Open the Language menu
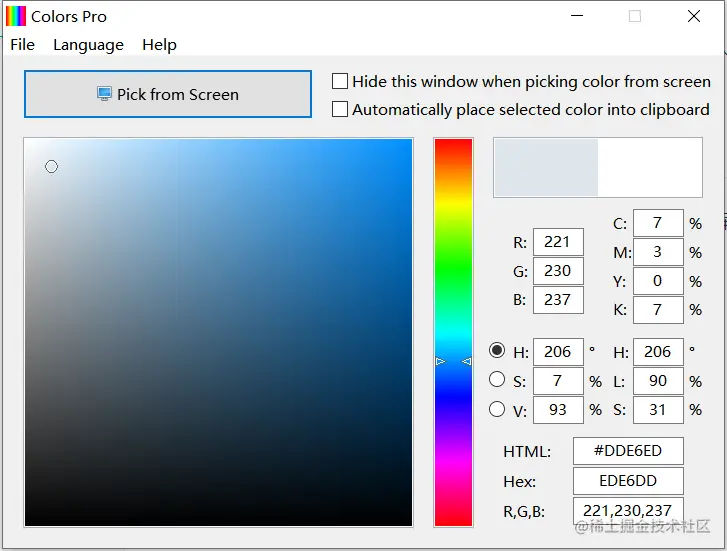727x551 pixels. coord(88,45)
